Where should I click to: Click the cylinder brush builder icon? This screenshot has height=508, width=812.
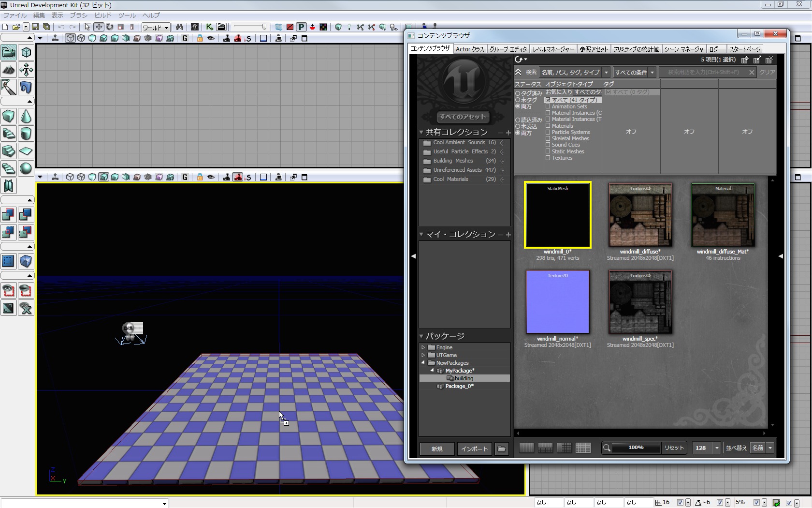(26, 134)
